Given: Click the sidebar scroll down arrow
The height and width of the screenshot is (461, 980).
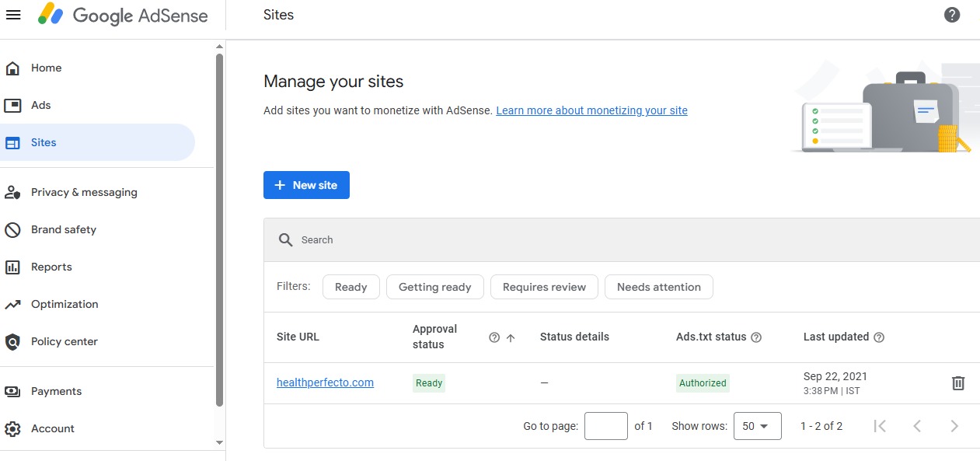Looking at the screenshot, I should click(219, 442).
